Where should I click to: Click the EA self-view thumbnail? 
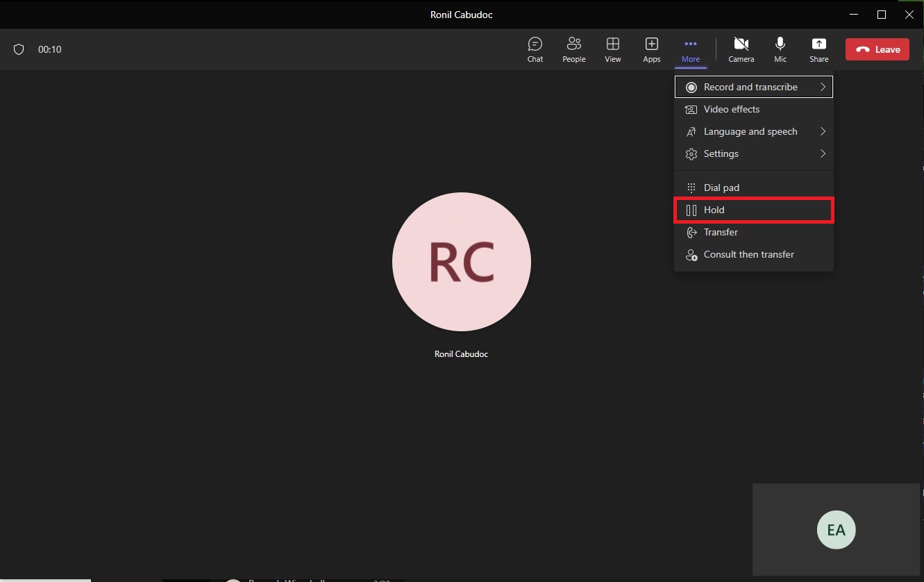point(836,530)
